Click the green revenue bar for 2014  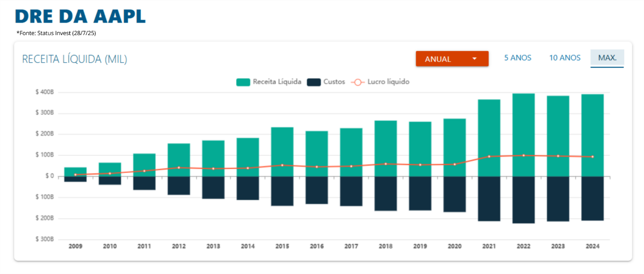[248, 157]
